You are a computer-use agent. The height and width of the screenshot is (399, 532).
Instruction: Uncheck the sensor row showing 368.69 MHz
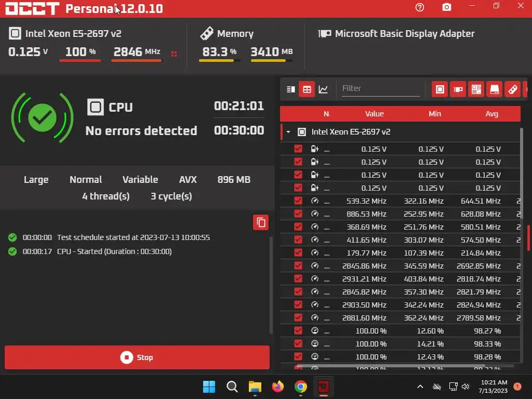(298, 227)
